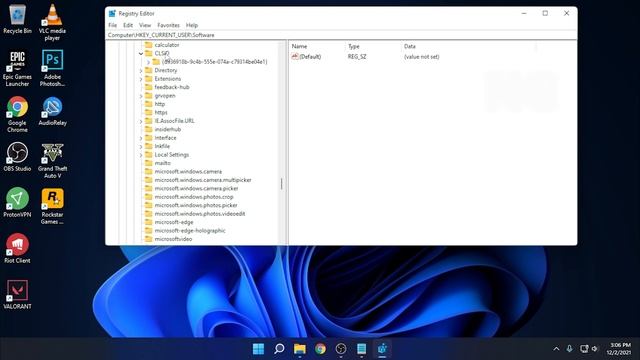Select microsoft.windows.photos.crop key
This screenshot has height=360, width=640.
(x=194, y=197)
